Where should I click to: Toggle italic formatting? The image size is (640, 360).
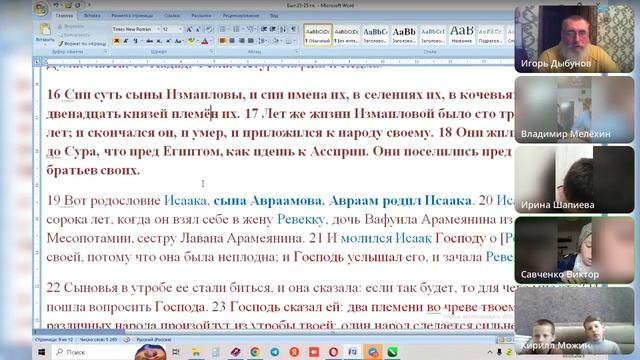pyautogui.click(x=126, y=41)
